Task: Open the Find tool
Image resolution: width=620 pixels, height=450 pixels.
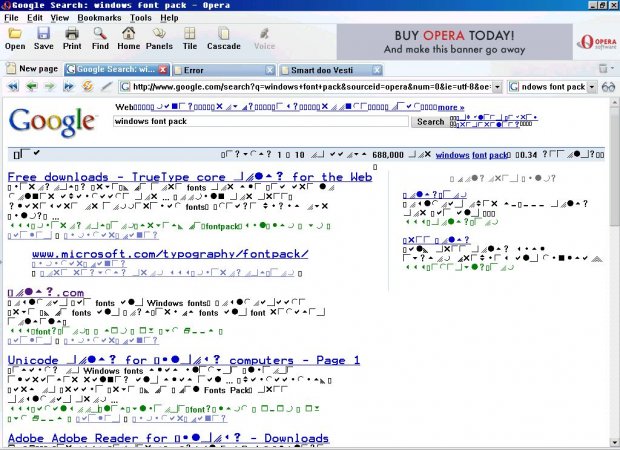Action: pos(100,39)
